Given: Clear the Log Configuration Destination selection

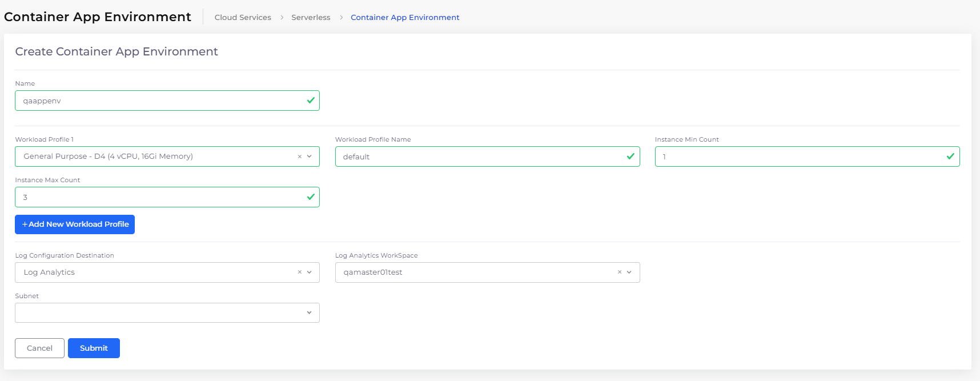Looking at the screenshot, I should [299, 272].
